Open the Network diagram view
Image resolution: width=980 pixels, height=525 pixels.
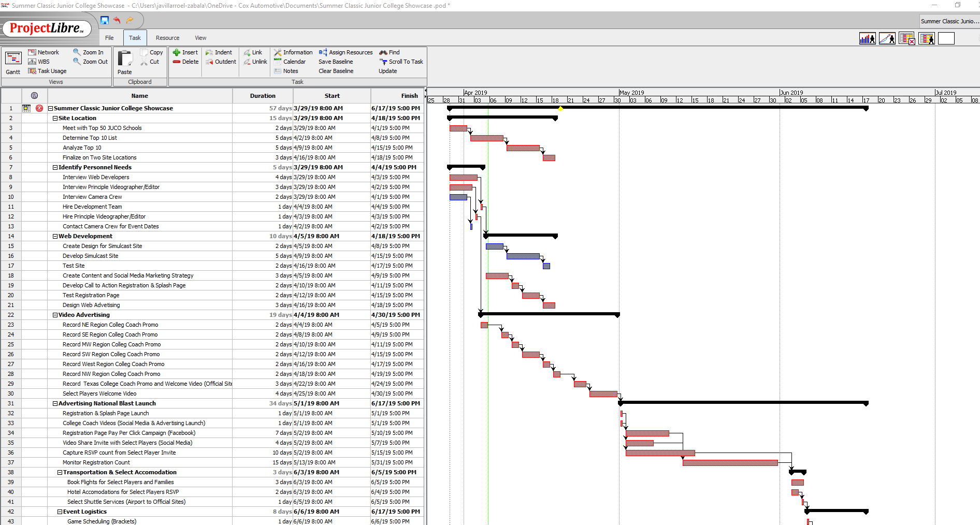(x=44, y=52)
